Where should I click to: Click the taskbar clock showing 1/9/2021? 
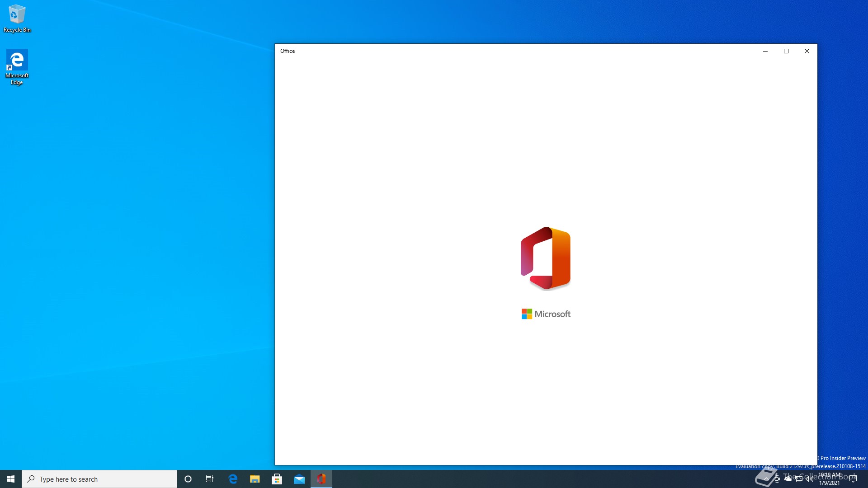(830, 479)
